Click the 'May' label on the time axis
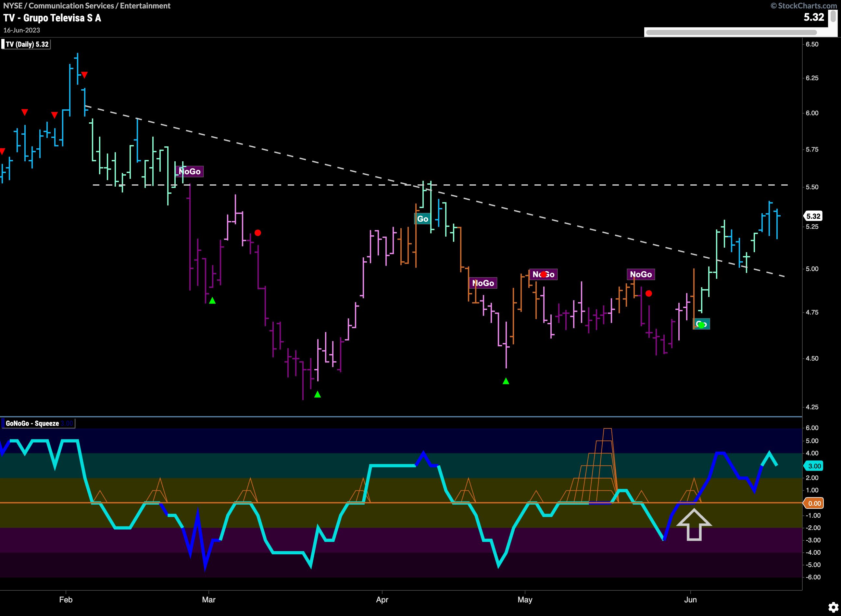This screenshot has height=616, width=841. 525,599
